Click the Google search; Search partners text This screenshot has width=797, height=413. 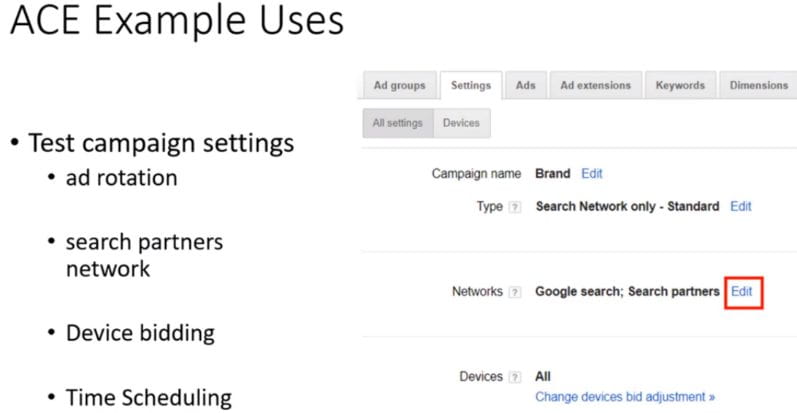pos(627,292)
